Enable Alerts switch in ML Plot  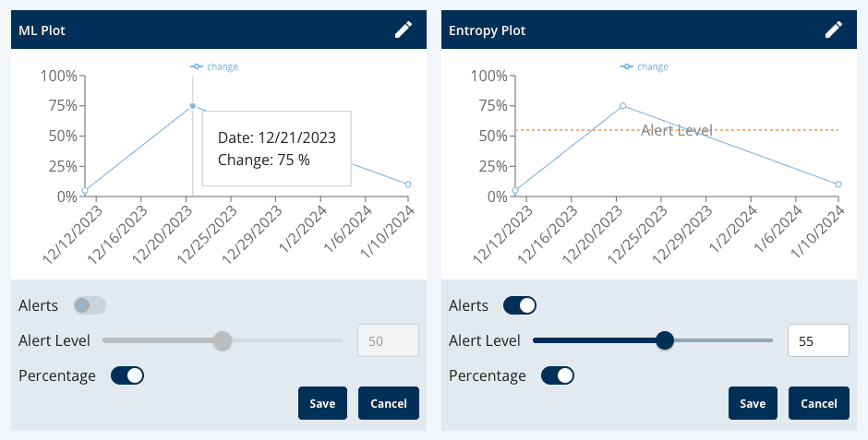[90, 305]
